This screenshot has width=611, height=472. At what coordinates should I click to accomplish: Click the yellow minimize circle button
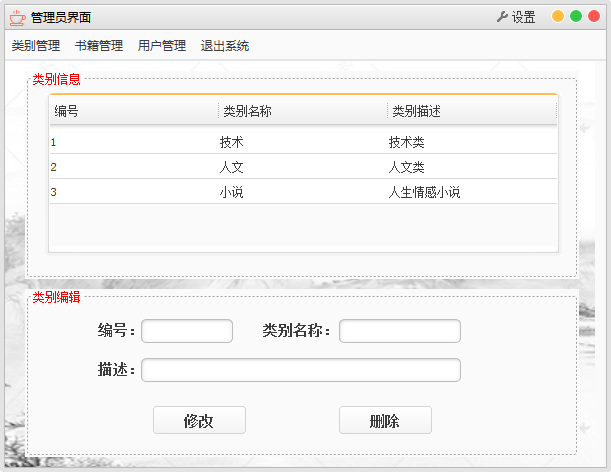pyautogui.click(x=558, y=16)
